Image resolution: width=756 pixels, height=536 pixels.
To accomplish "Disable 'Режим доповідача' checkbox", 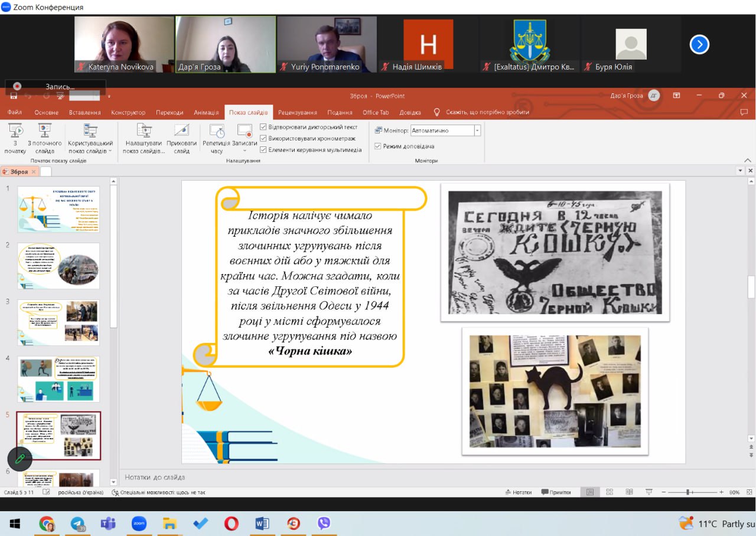I will [x=378, y=146].
